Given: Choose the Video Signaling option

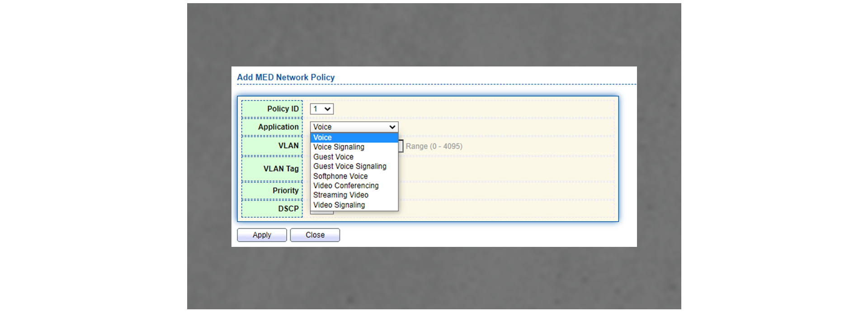Looking at the screenshot, I should pyautogui.click(x=339, y=205).
